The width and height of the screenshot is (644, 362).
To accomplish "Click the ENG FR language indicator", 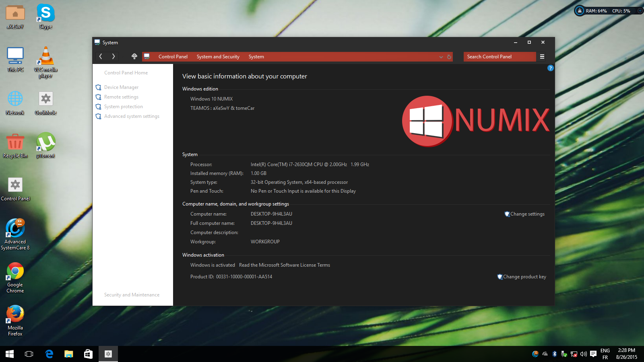I will pyautogui.click(x=605, y=354).
